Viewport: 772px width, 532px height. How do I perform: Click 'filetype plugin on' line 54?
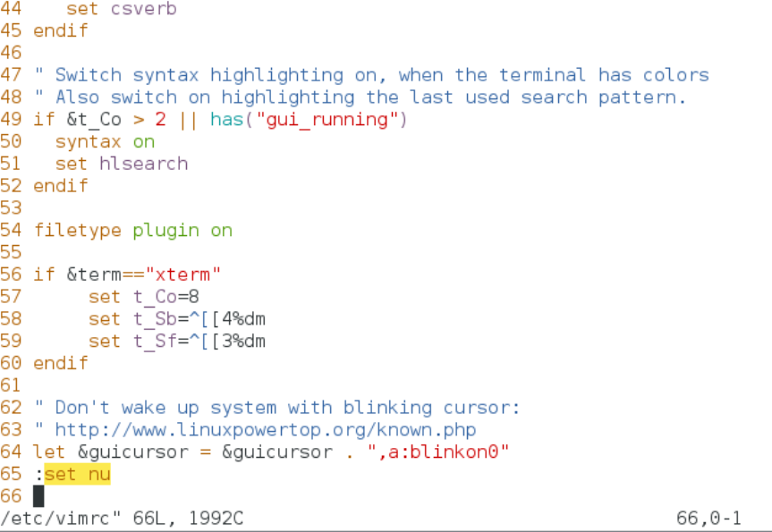coord(133,231)
